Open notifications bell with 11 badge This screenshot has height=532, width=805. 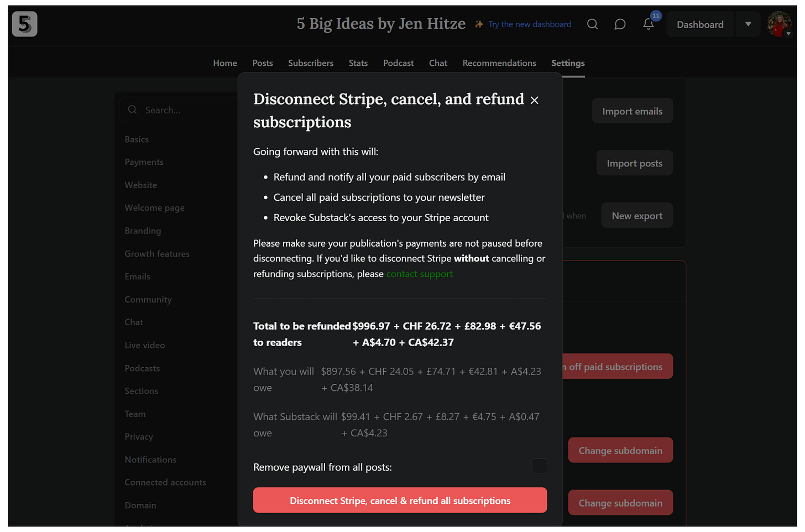[x=649, y=24]
